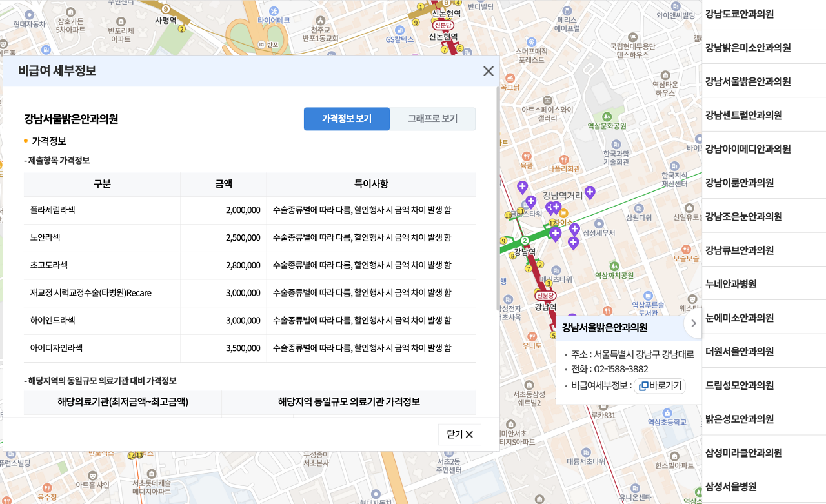
Task: Expand the clinic info popup chevron arrow
Action: [693, 323]
